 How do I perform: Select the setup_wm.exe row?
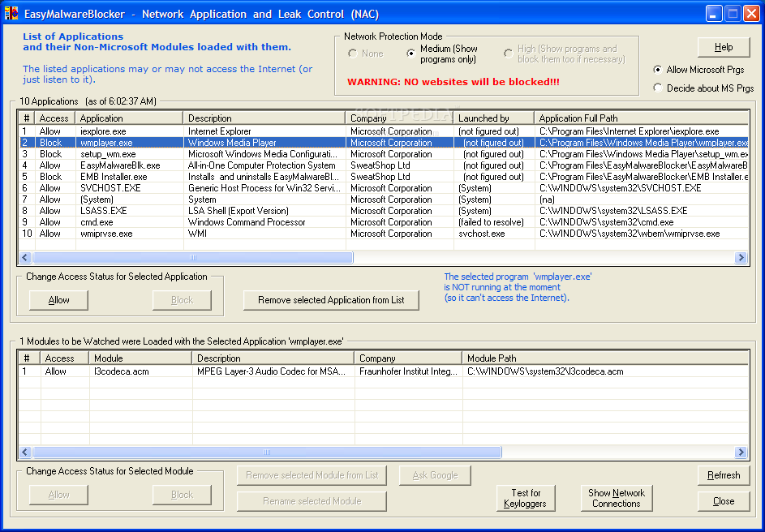click(x=384, y=154)
